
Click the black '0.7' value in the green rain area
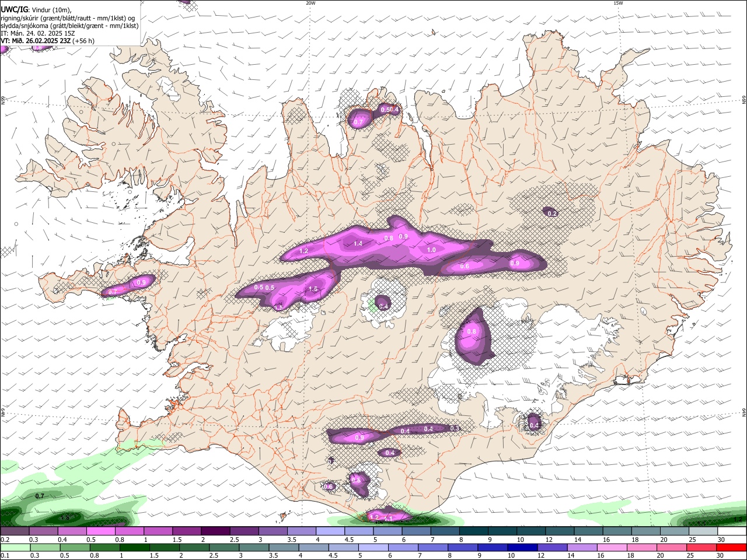40,496
